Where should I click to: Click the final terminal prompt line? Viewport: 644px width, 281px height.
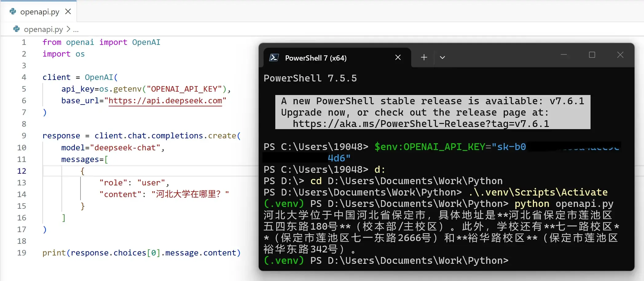tap(386, 261)
